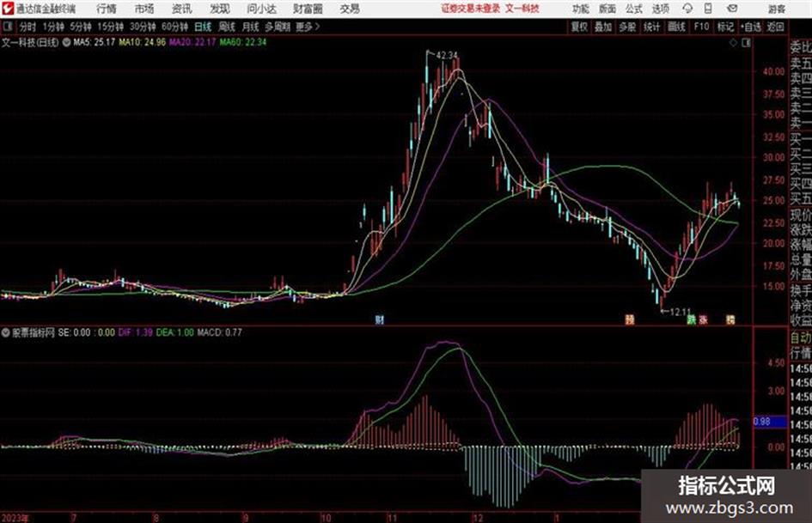Click the 叠加 overlay button
The height and width of the screenshot is (523, 812).
tap(603, 27)
